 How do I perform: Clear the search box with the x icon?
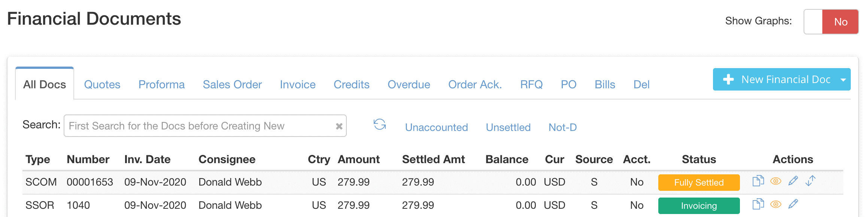coord(339,126)
